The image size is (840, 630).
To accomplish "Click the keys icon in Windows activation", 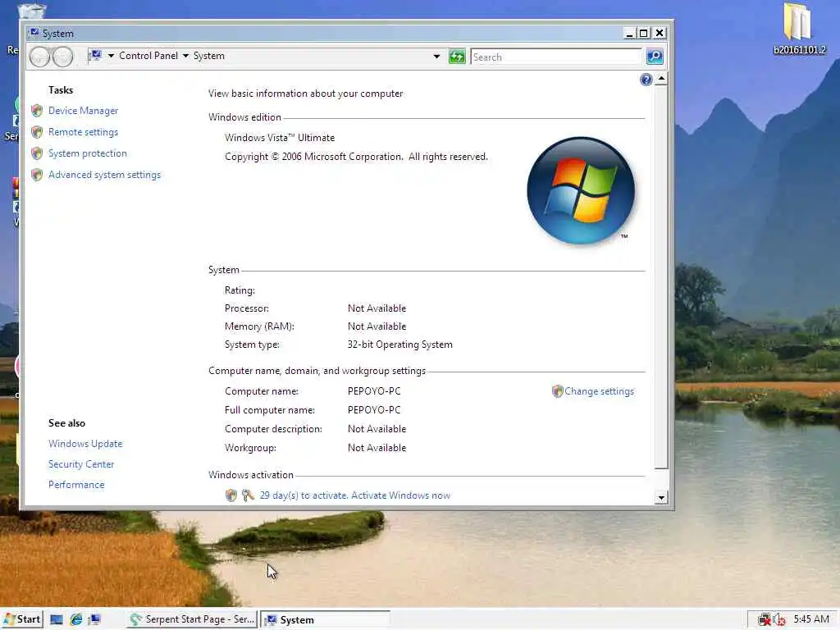I will [248, 495].
